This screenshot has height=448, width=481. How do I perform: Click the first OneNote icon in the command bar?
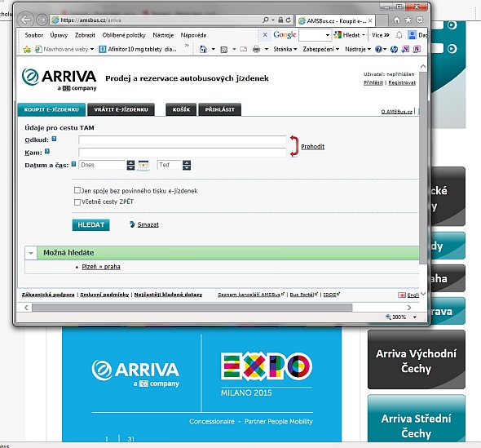pyautogui.click(x=405, y=49)
